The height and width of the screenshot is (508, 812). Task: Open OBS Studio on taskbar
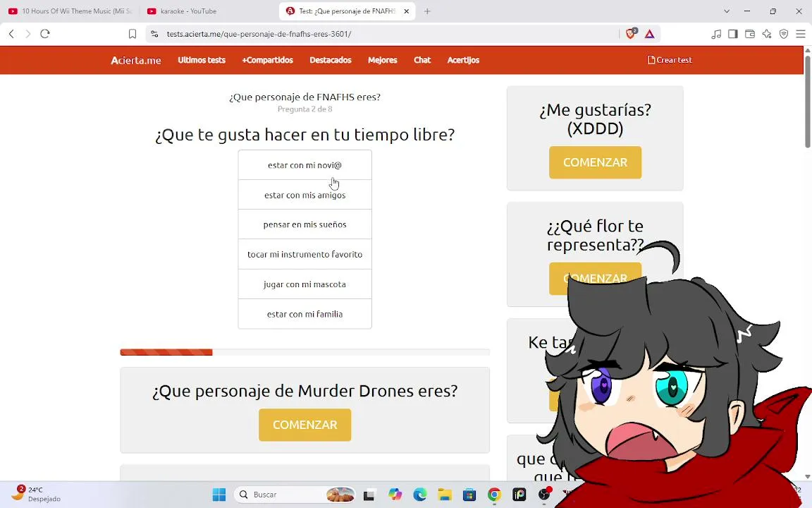pyautogui.click(x=544, y=495)
